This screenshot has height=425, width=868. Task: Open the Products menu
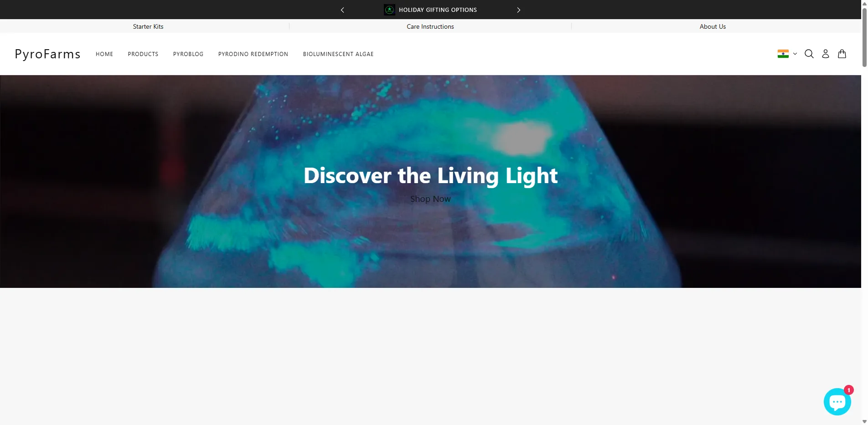143,54
